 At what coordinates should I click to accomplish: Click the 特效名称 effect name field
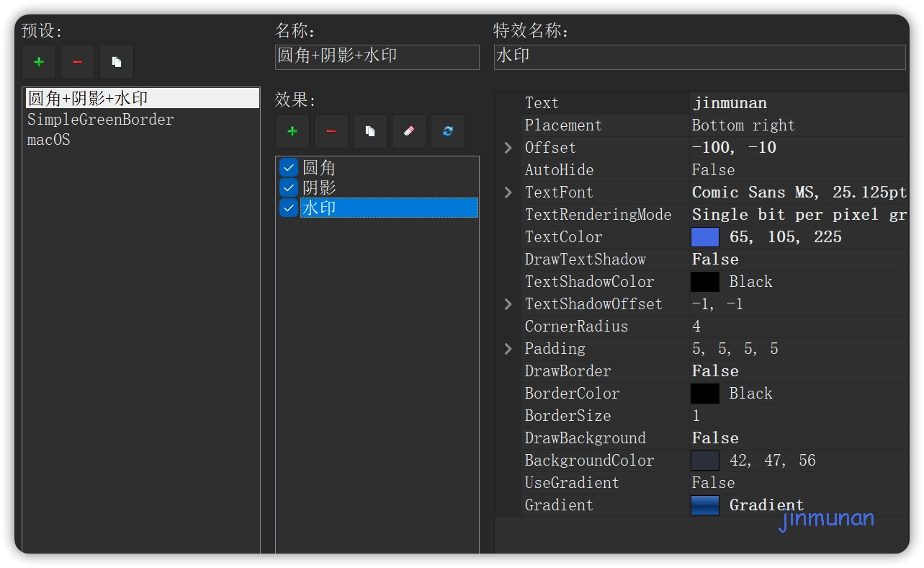699,57
